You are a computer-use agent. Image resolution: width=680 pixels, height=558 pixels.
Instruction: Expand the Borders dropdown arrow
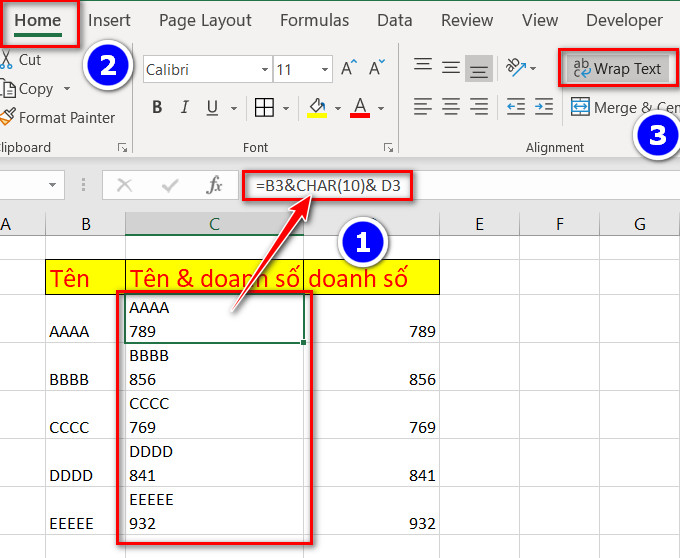point(287,108)
